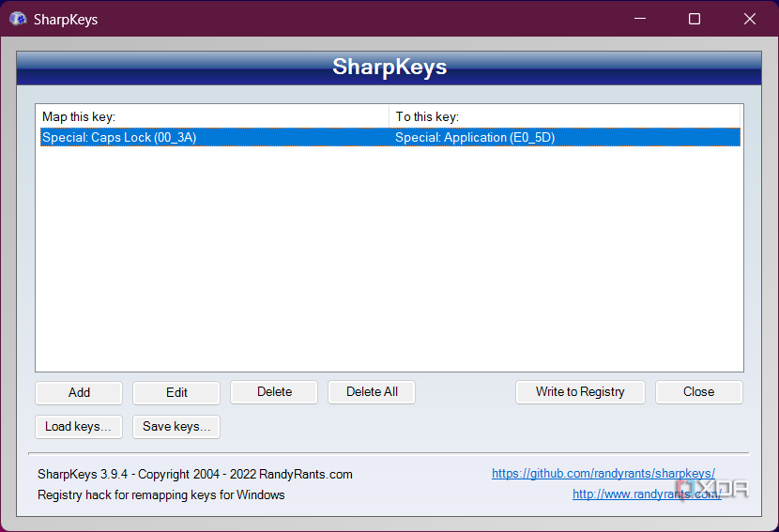Sort by the 'Map this key:' column header

coord(212,116)
